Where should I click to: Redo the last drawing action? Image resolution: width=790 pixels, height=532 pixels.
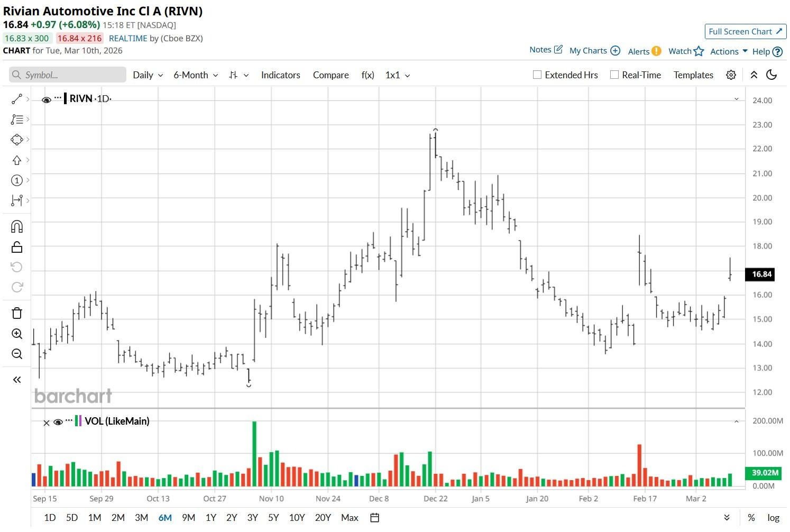(16, 287)
